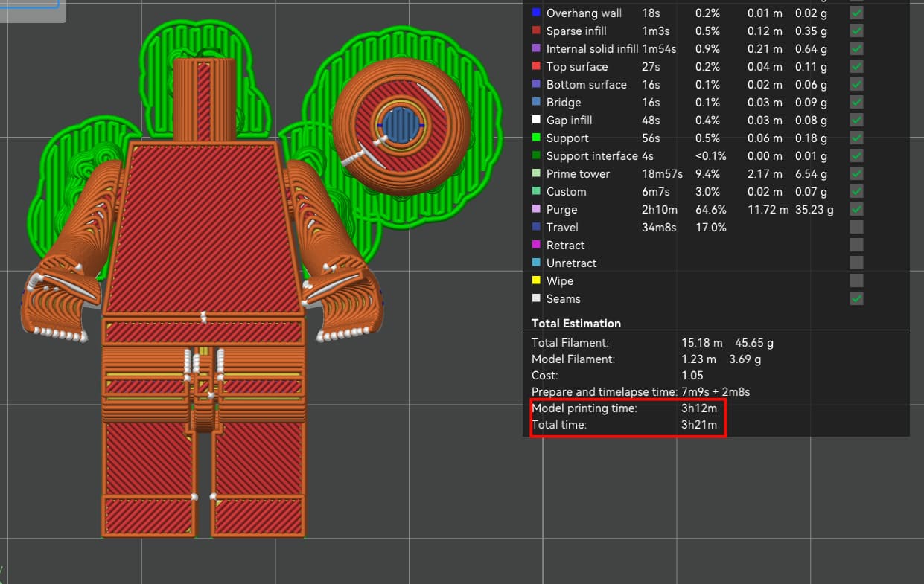The image size is (924, 584).
Task: Click the Bottom surface color swatch
Action: tap(536, 84)
